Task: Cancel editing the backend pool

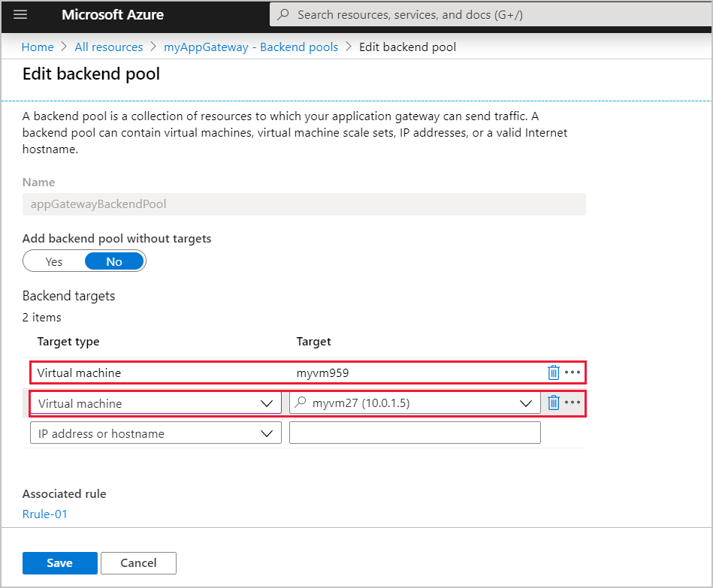Action: pyautogui.click(x=138, y=563)
